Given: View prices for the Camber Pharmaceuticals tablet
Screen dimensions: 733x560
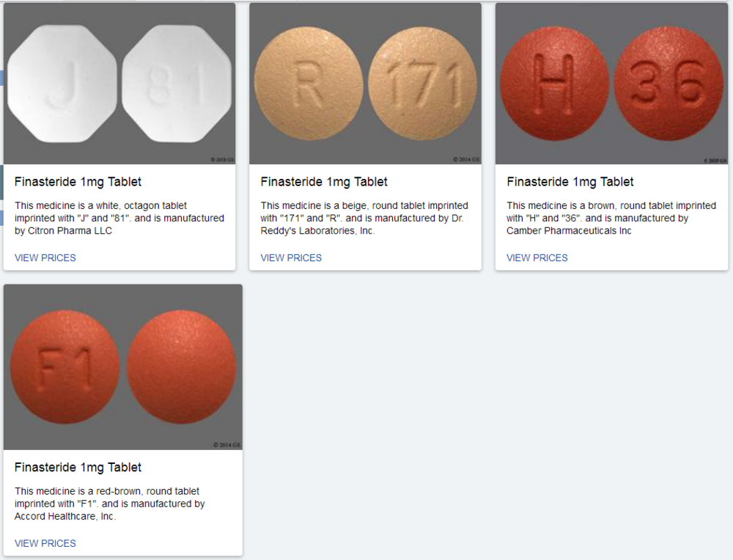Looking at the screenshot, I should coord(537,258).
